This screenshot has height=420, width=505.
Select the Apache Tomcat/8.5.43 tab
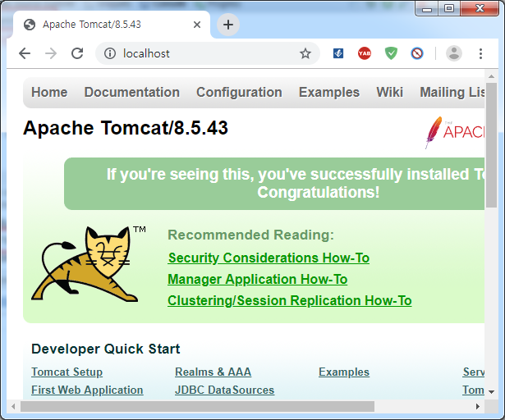112,25
